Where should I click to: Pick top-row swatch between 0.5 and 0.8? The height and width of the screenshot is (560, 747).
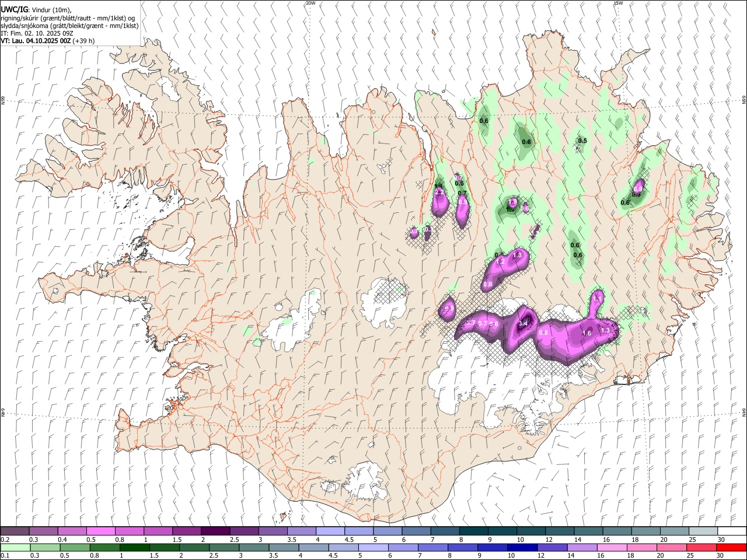(100, 531)
